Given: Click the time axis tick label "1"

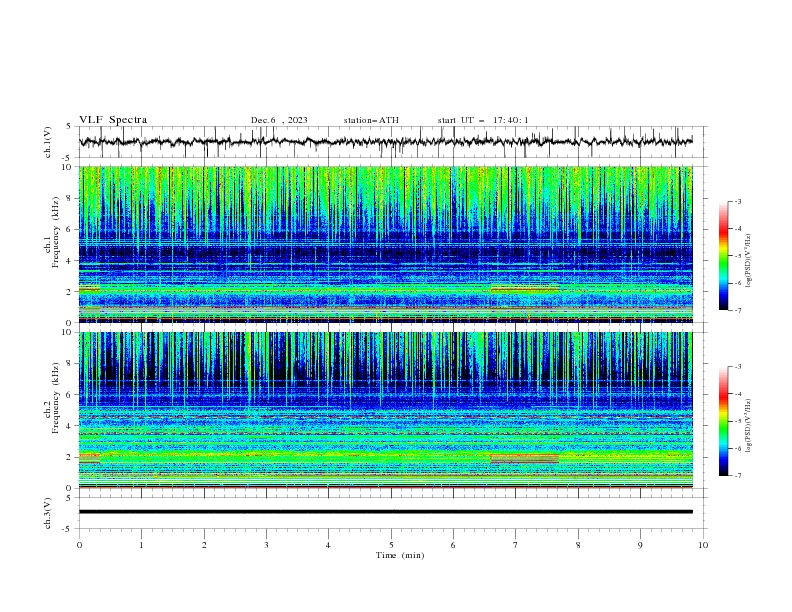Looking at the screenshot, I should pos(141,545).
